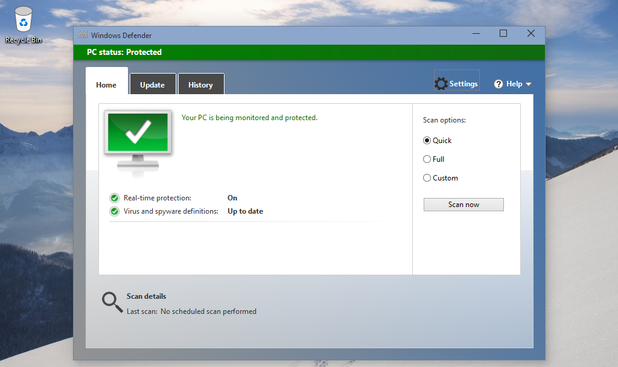Open the Recycle Bin desktop icon
Viewport: 618px width, 367px height.
click(23, 24)
